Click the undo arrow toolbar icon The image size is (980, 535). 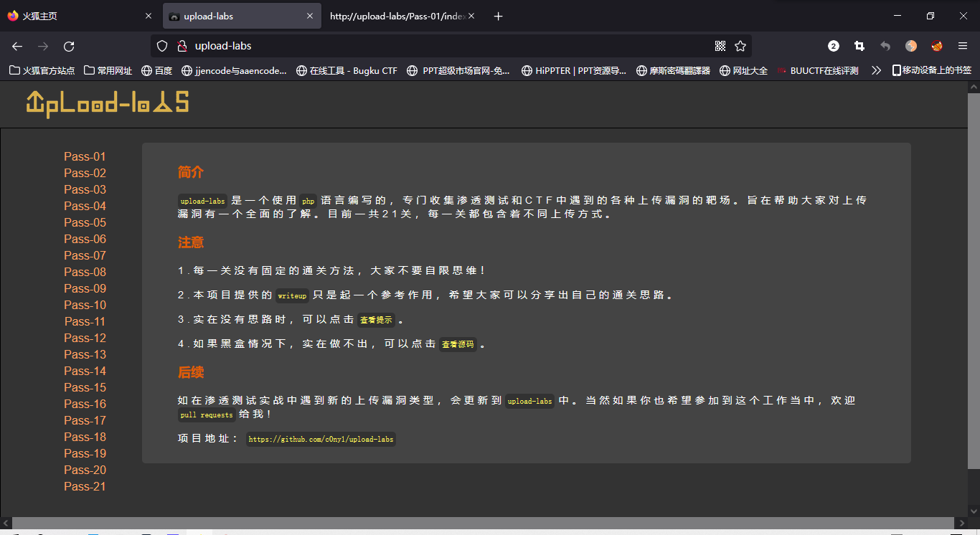point(885,46)
